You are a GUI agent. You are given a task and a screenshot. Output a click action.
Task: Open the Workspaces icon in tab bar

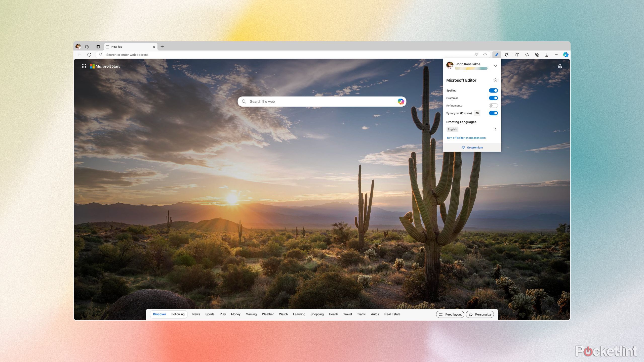(87, 47)
